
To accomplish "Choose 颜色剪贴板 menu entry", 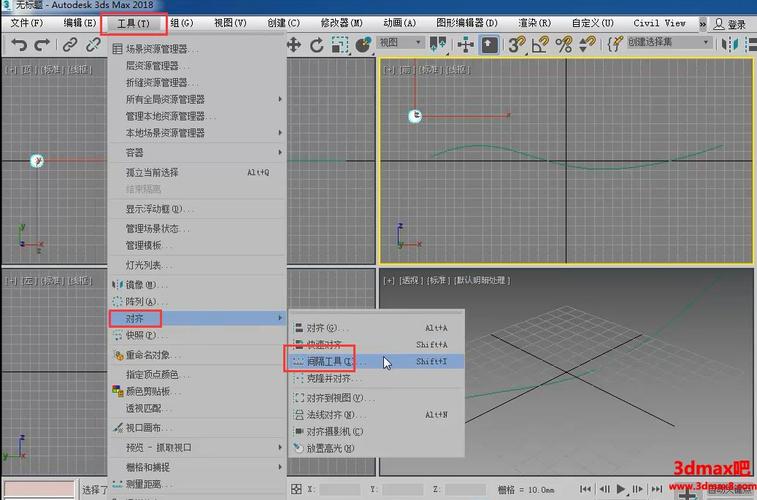I will tap(197, 391).
